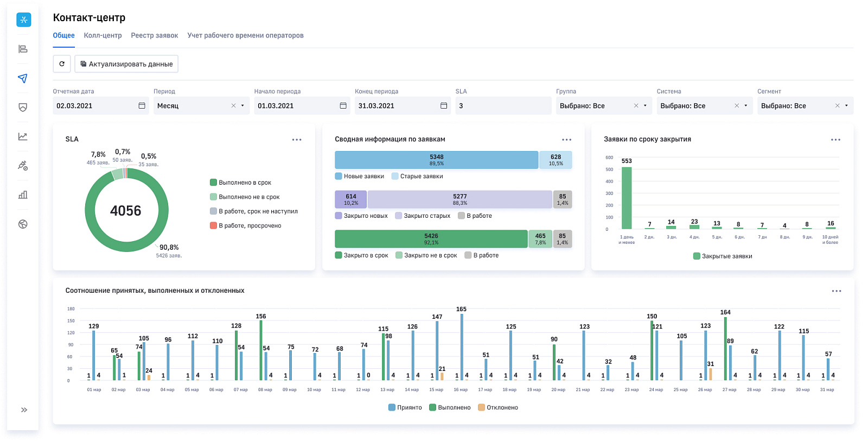Open calendar for Конец периода
868x441 pixels.
pyautogui.click(x=444, y=106)
